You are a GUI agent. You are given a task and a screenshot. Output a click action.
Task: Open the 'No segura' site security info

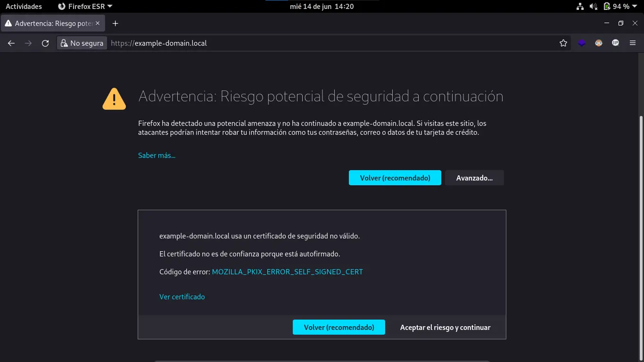(82, 43)
